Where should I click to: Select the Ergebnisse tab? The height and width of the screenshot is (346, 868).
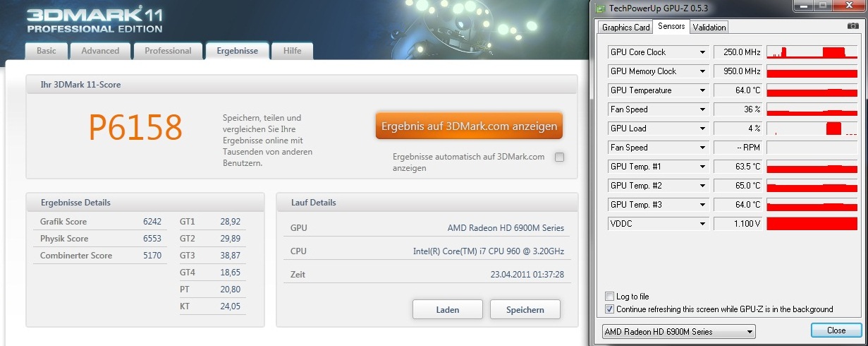[238, 51]
